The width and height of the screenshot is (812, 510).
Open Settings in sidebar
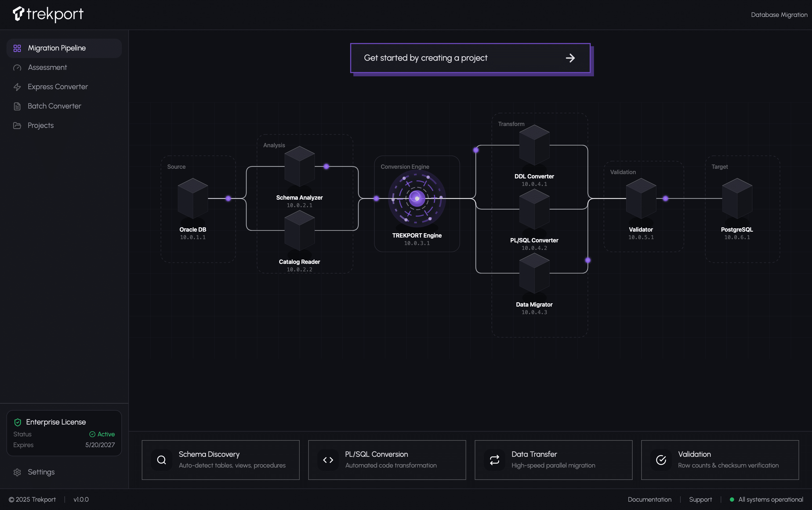[64, 472]
